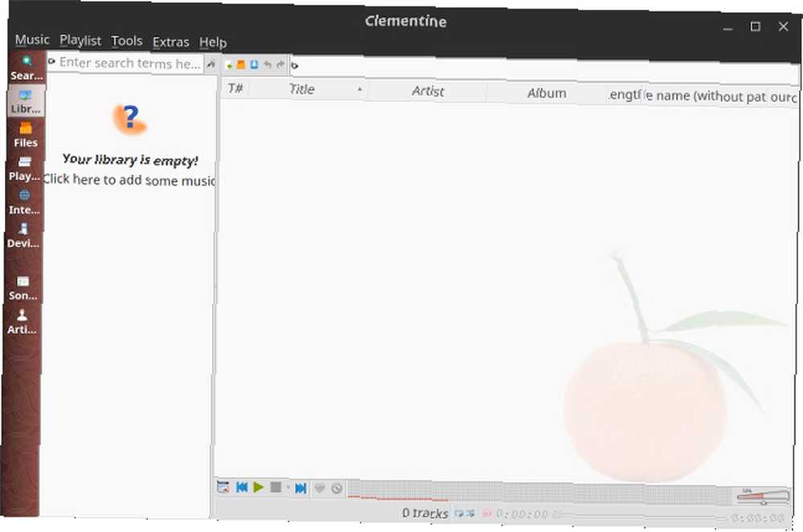
Task: Click the playlist filter options icon
Action: [x=295, y=66]
